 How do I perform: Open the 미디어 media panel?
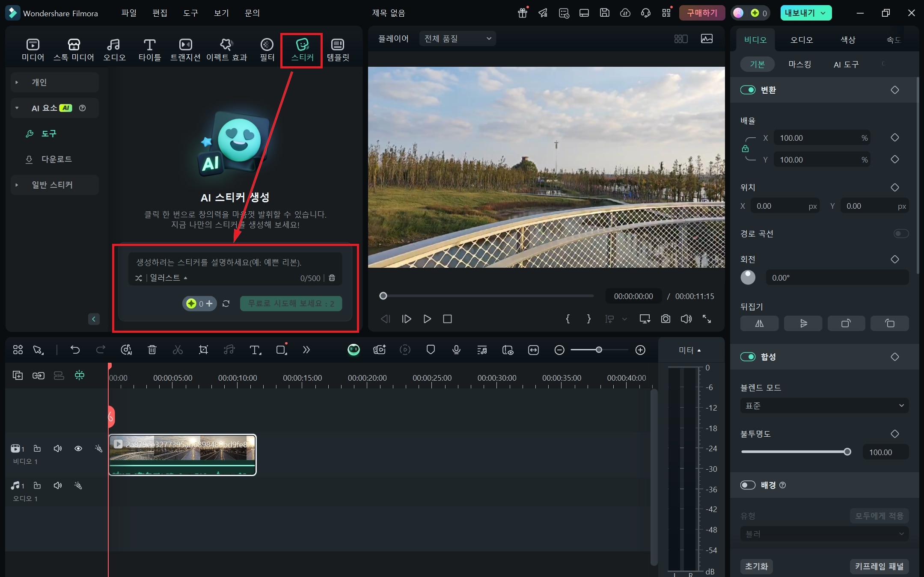33,50
